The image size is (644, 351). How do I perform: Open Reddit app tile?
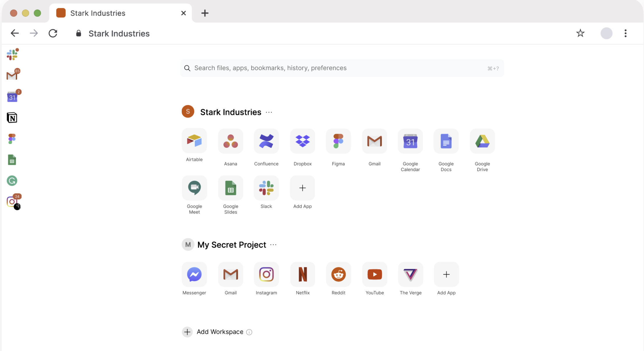338,274
